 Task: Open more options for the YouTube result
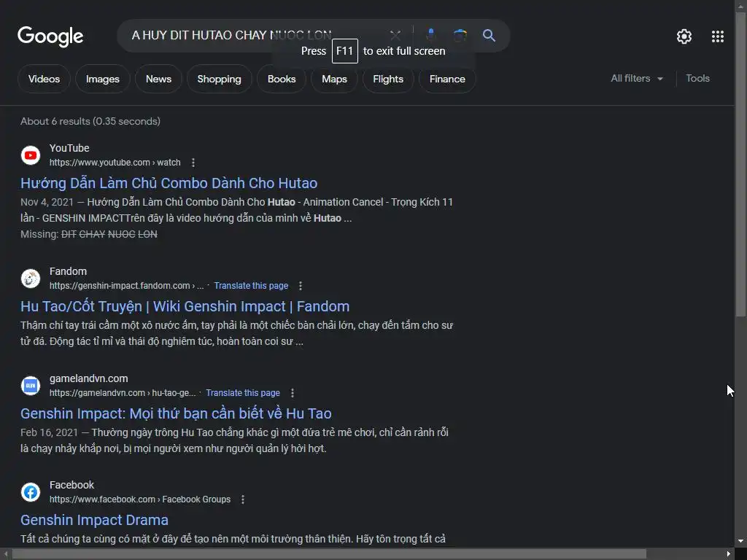pos(193,163)
